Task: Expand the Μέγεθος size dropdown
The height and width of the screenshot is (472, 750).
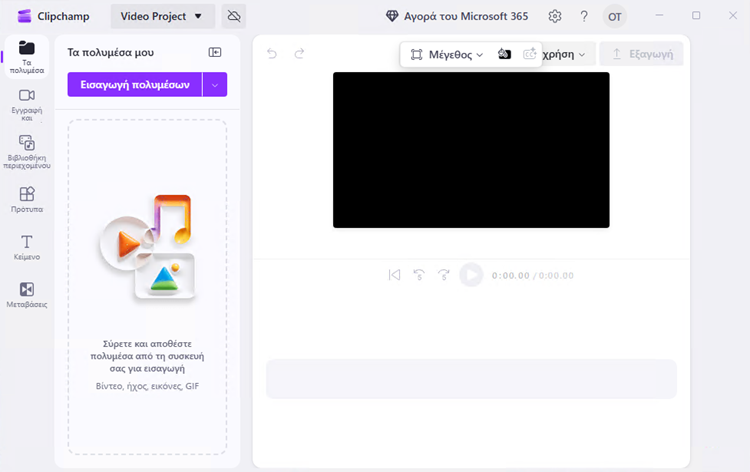Action: pyautogui.click(x=447, y=54)
